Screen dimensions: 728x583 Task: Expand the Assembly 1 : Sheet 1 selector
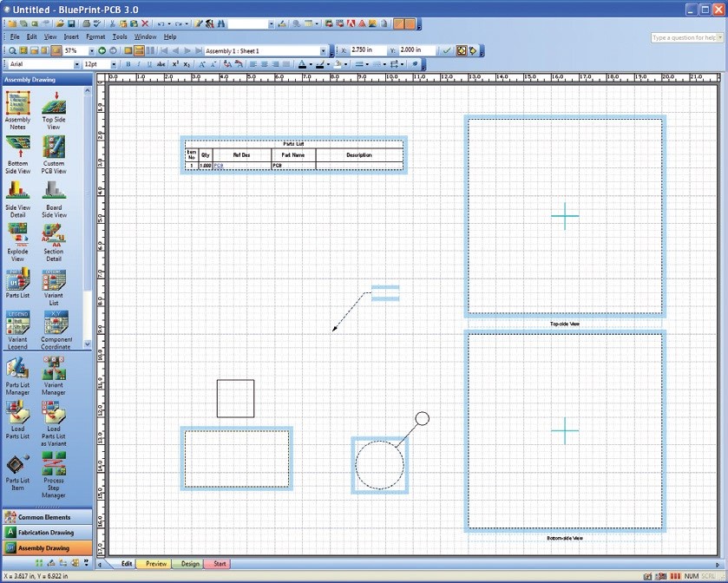click(323, 50)
